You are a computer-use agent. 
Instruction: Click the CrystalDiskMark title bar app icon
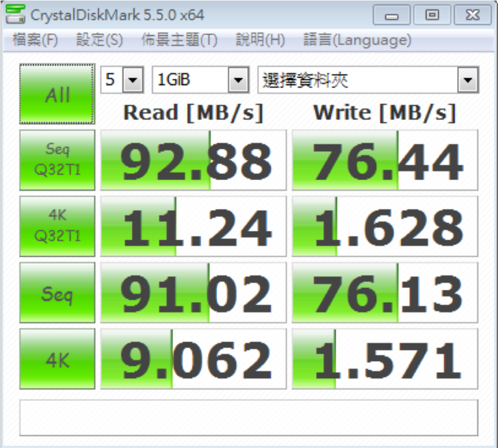pos(15,14)
